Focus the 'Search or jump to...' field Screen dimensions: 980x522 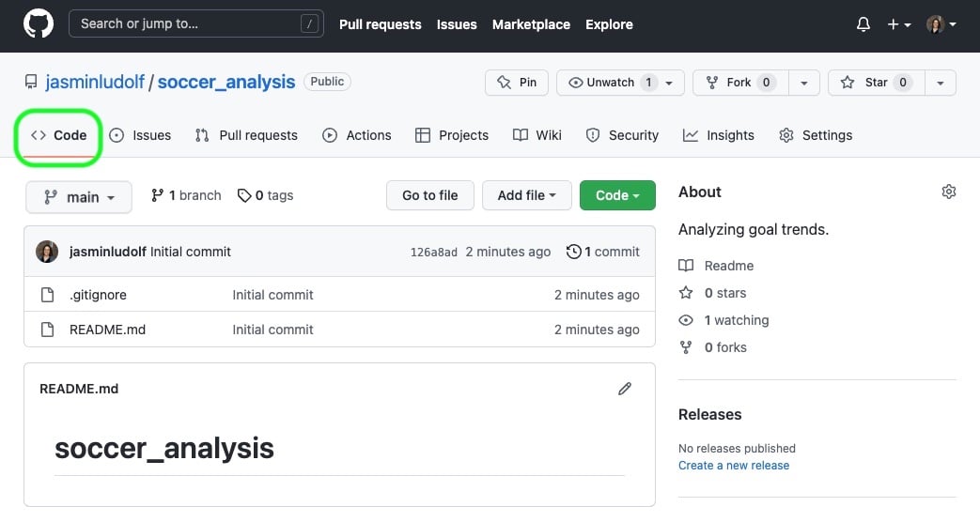(x=195, y=23)
